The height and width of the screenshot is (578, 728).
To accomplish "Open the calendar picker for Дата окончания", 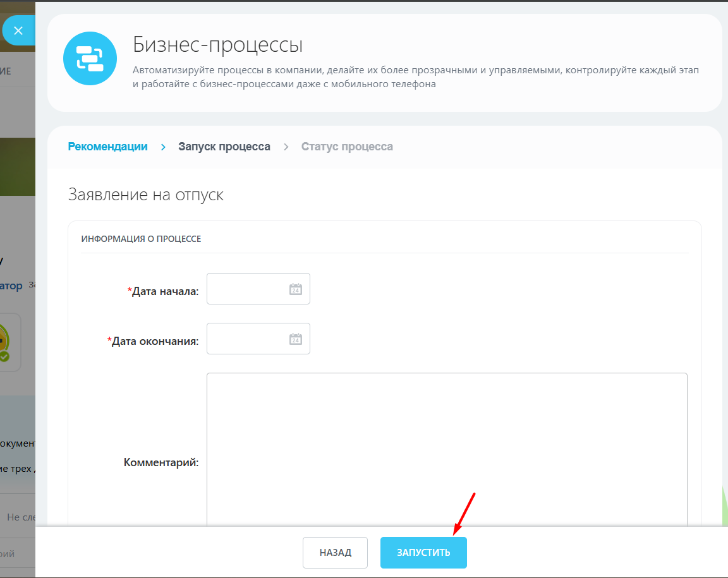I will [295, 339].
